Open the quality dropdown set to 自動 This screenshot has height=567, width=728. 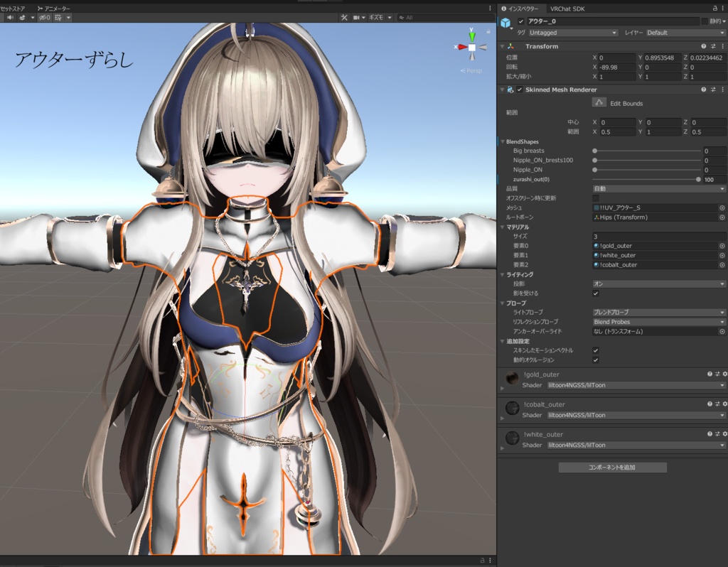point(659,189)
